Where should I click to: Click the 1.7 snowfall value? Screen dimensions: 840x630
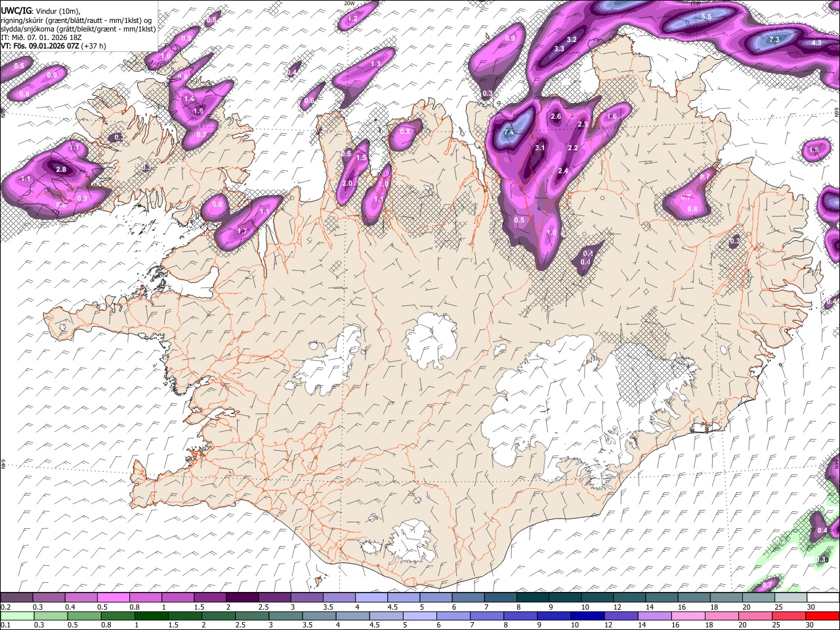tap(241, 231)
